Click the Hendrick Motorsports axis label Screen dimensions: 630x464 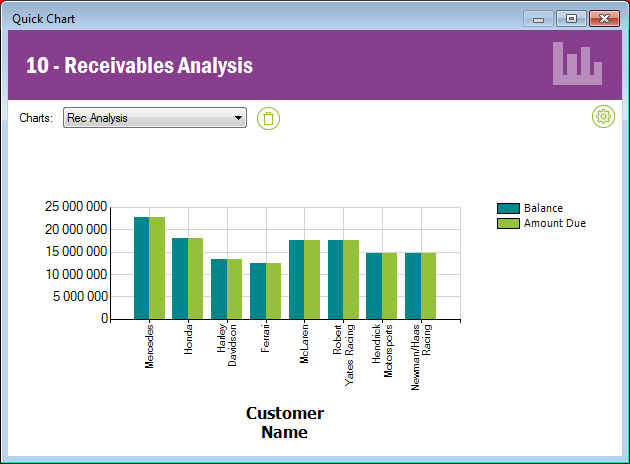pos(382,351)
